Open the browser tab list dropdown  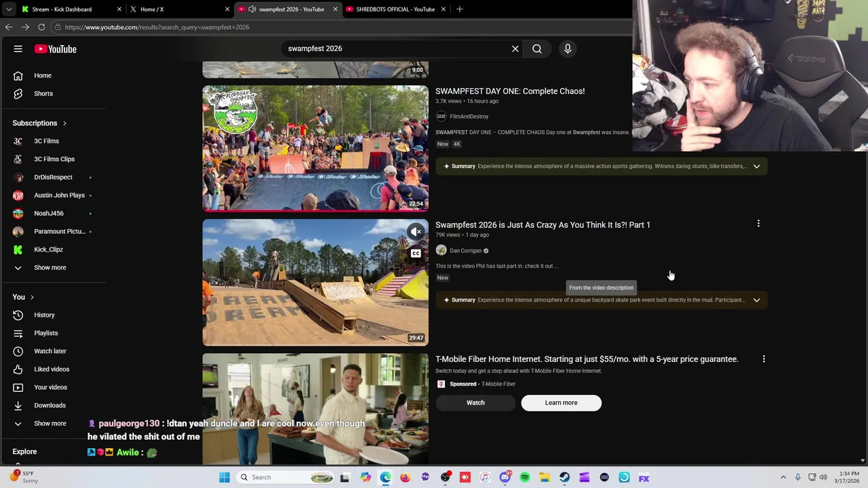(8, 9)
